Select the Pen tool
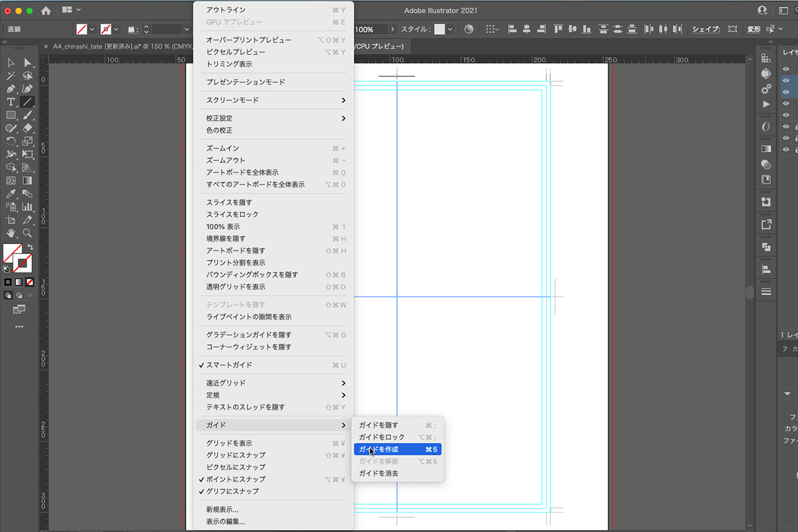The image size is (798, 532). tap(11, 88)
